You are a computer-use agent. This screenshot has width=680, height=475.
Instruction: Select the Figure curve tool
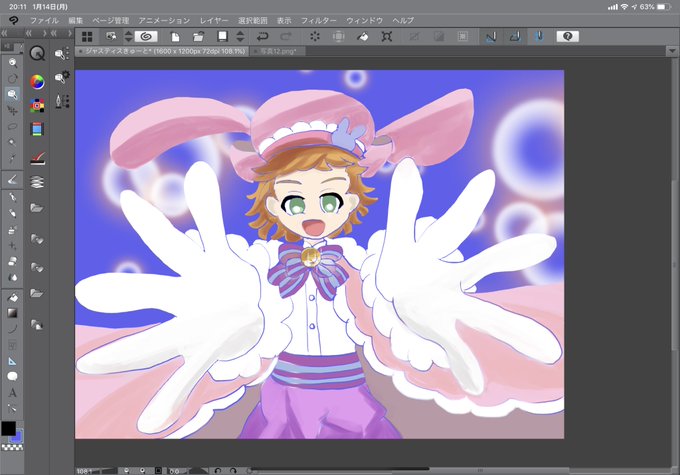[x=13, y=329]
